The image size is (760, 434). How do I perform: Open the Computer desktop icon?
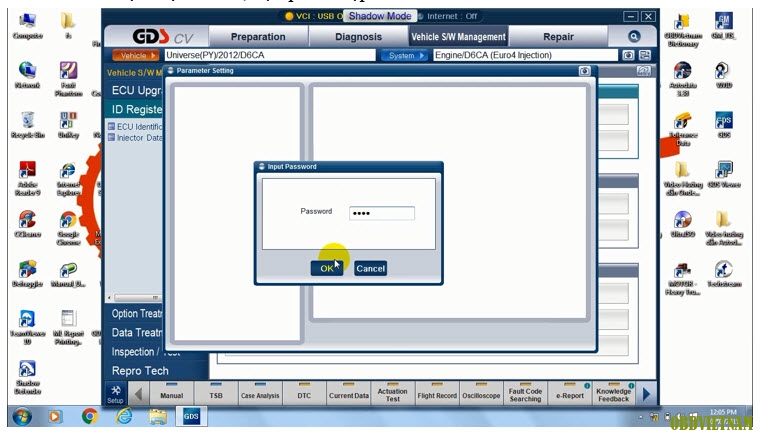[28, 26]
